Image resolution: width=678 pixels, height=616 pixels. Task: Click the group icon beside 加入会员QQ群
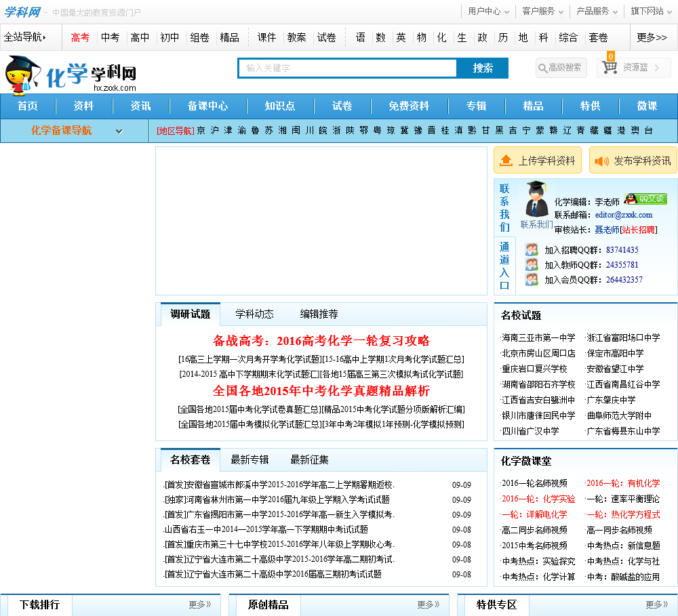[x=532, y=280]
